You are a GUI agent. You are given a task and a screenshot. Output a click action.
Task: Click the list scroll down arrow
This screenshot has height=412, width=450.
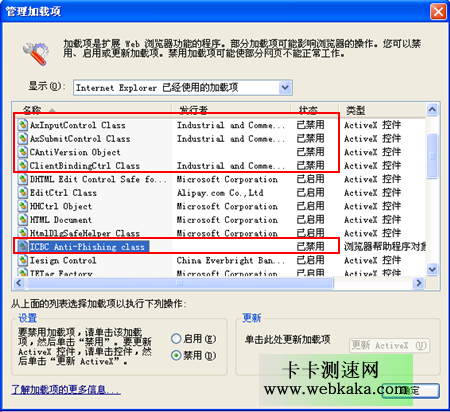(x=432, y=269)
